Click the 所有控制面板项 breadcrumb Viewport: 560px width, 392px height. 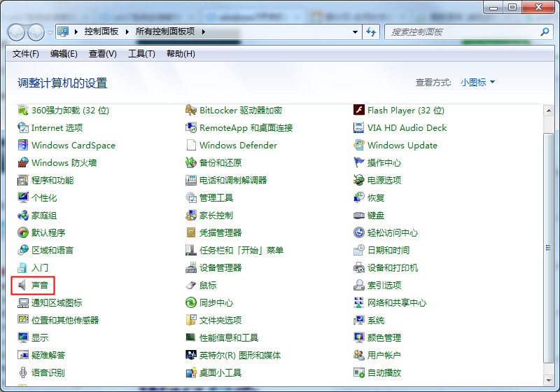pos(165,31)
